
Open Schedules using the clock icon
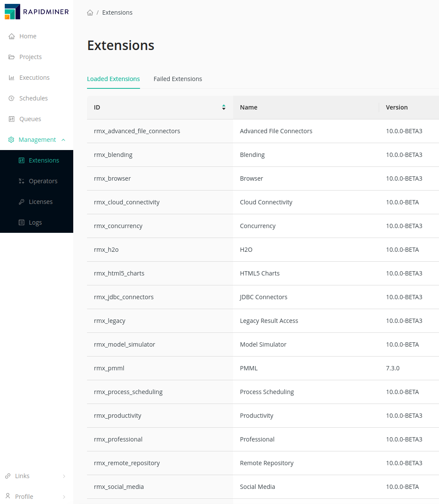click(x=11, y=98)
